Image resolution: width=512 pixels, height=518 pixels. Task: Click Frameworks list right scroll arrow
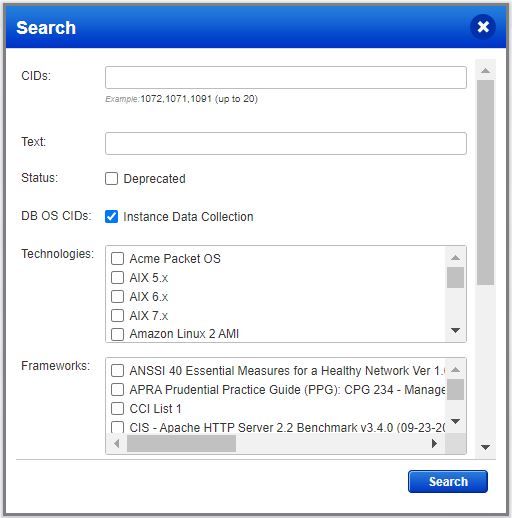[x=434, y=444]
